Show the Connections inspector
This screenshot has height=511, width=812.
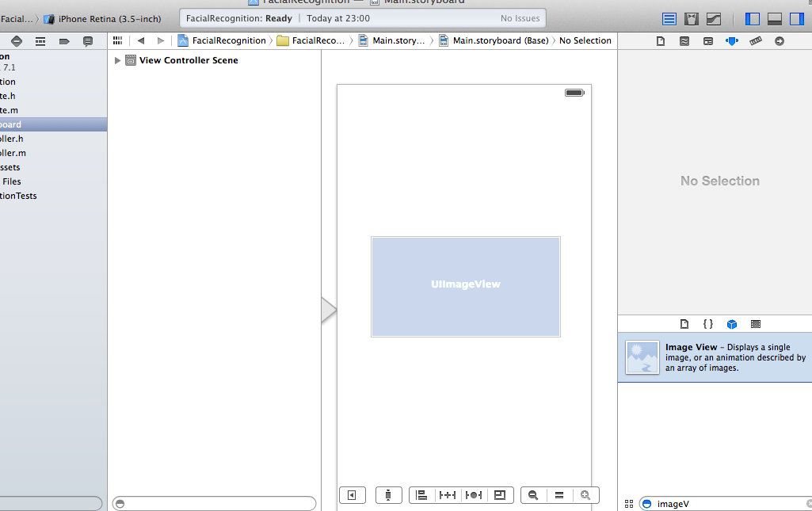778,40
